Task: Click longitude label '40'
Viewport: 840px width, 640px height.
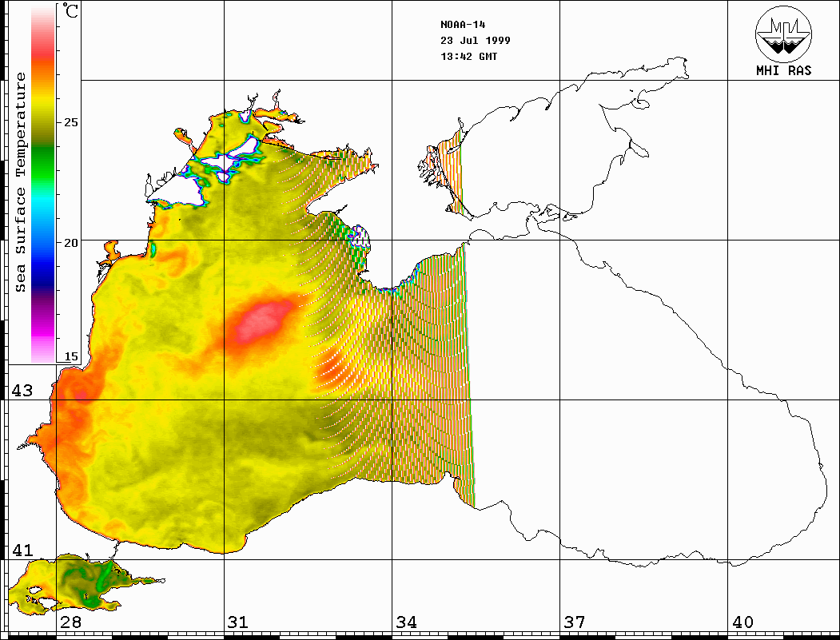Action: 742,622
